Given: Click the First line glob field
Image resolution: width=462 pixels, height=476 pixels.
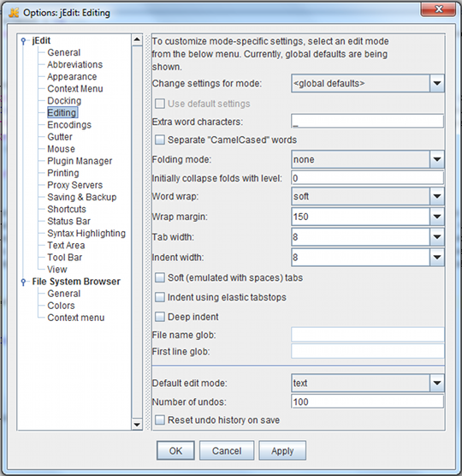Looking at the screenshot, I should 367,351.
